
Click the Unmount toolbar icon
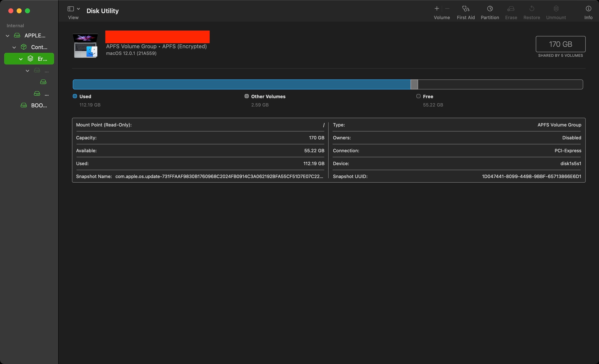(556, 9)
